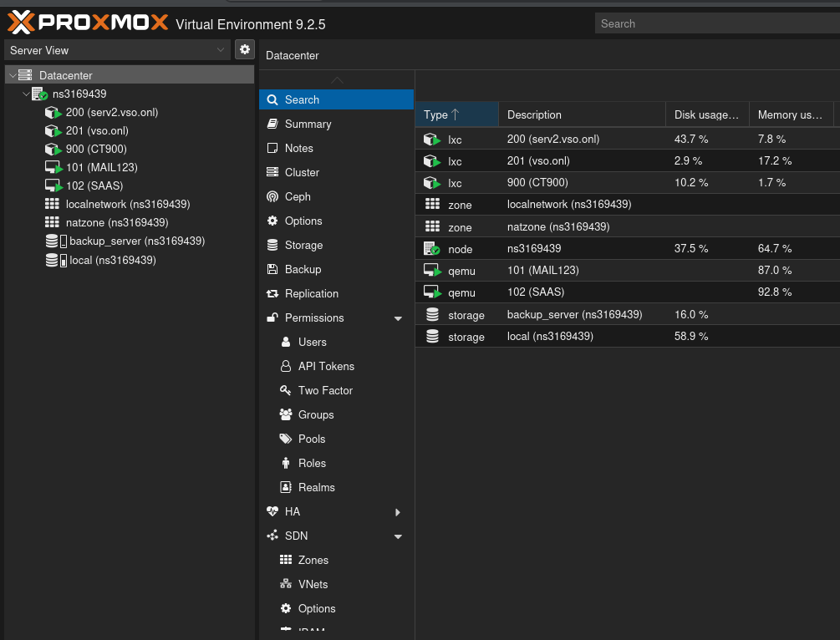Image resolution: width=840 pixels, height=640 pixels.
Task: Open the Ceph panel
Action: click(337, 196)
